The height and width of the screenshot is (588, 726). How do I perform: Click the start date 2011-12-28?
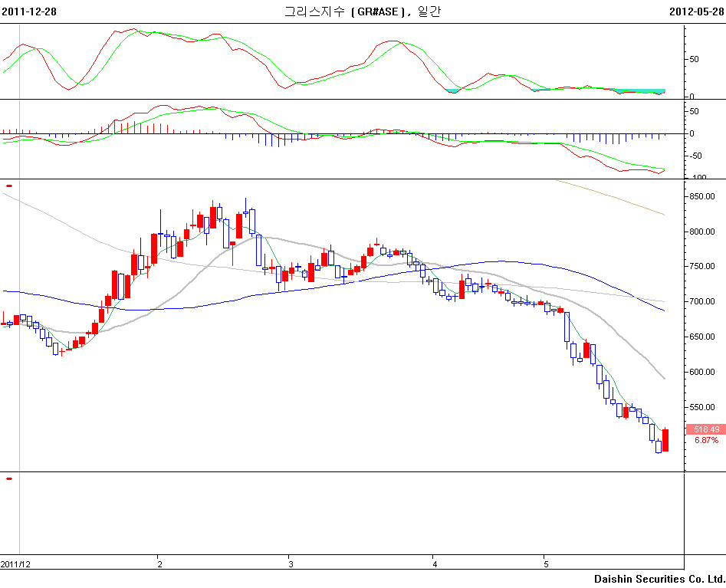coord(29,11)
